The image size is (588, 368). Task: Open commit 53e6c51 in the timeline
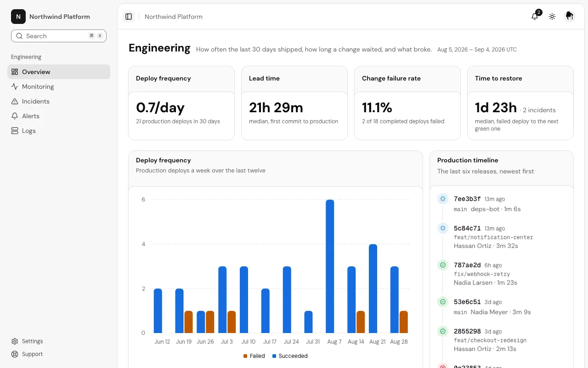467,302
